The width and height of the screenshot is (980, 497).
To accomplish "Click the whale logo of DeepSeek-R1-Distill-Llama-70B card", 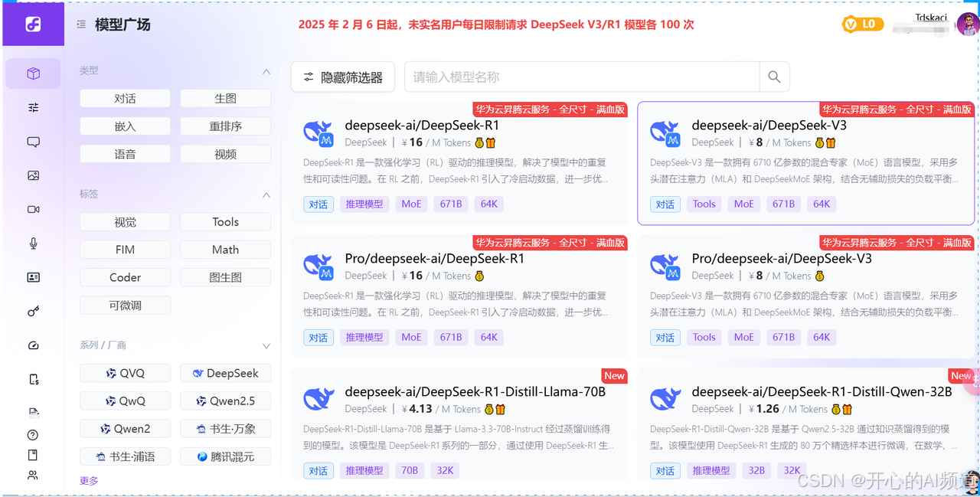I will point(318,399).
